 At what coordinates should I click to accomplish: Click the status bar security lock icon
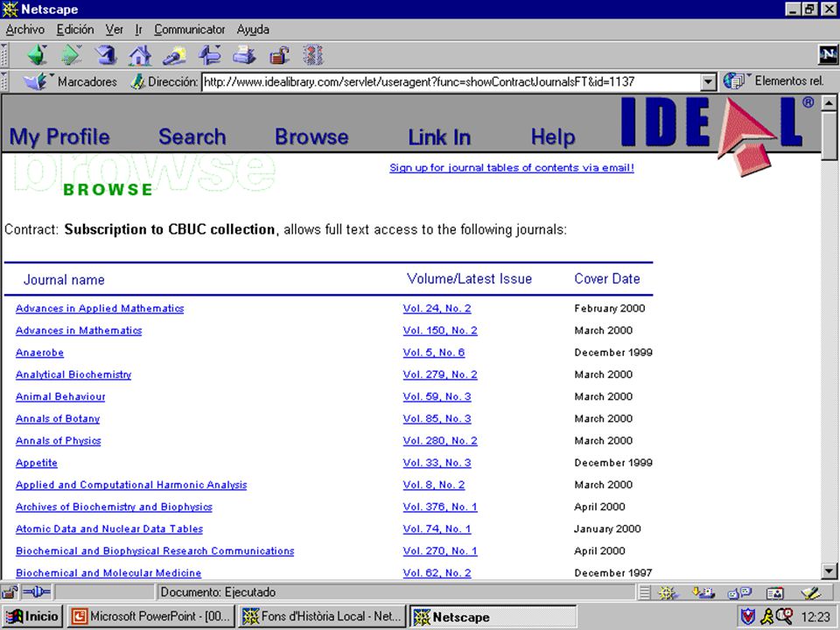tap(10, 592)
